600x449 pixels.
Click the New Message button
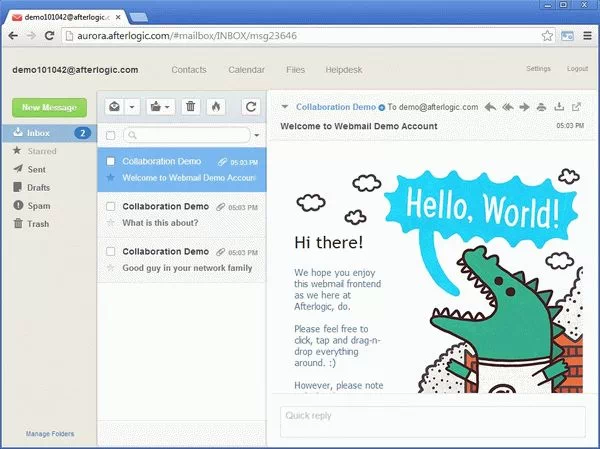tap(49, 107)
